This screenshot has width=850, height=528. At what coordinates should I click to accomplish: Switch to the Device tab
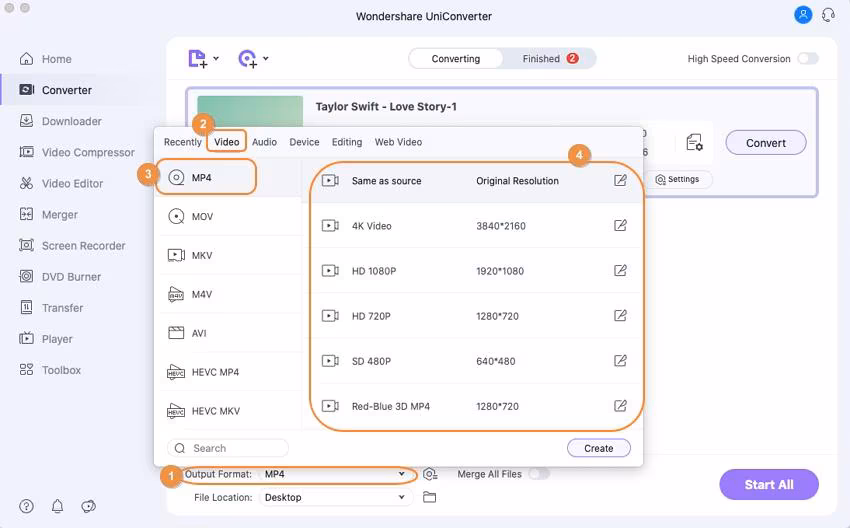[304, 142]
